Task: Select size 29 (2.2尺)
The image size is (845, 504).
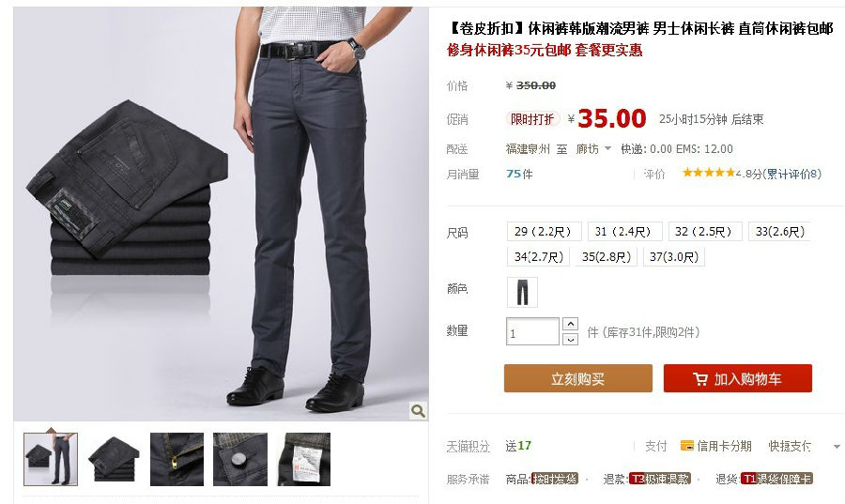Action: [x=544, y=232]
